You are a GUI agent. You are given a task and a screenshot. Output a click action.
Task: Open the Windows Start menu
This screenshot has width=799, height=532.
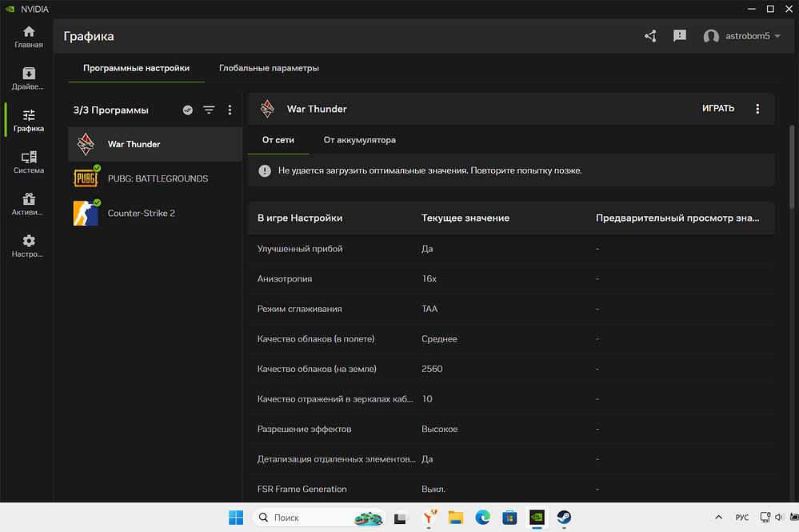click(236, 518)
